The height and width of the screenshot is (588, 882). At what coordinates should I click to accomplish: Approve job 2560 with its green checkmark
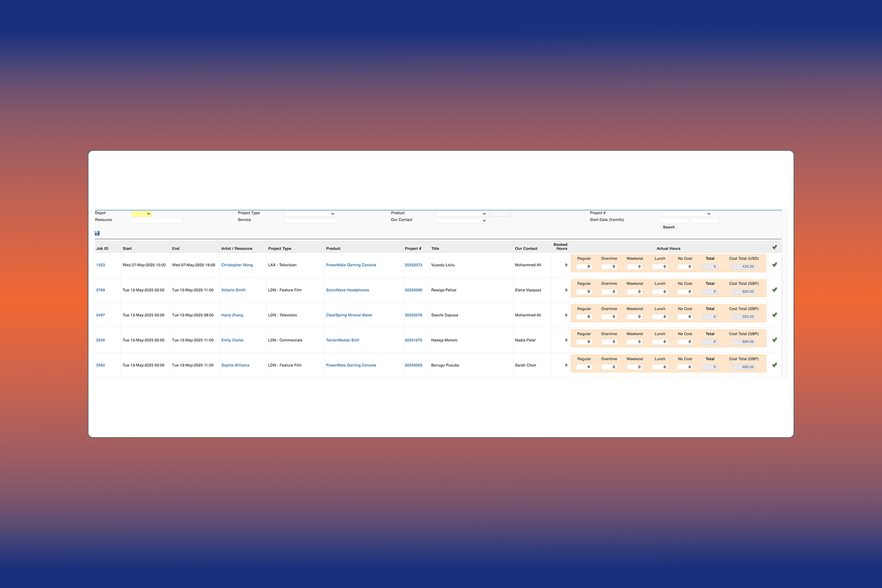tap(775, 365)
